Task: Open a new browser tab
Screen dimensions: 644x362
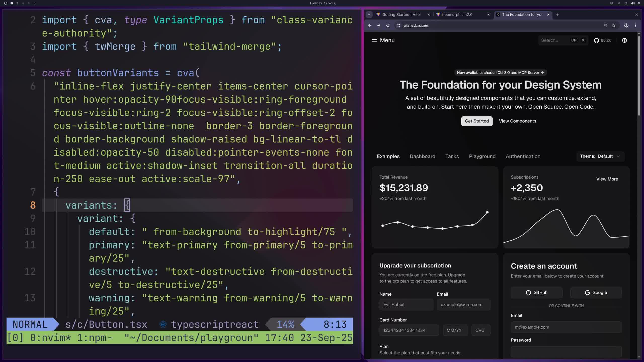Action: [557, 15]
